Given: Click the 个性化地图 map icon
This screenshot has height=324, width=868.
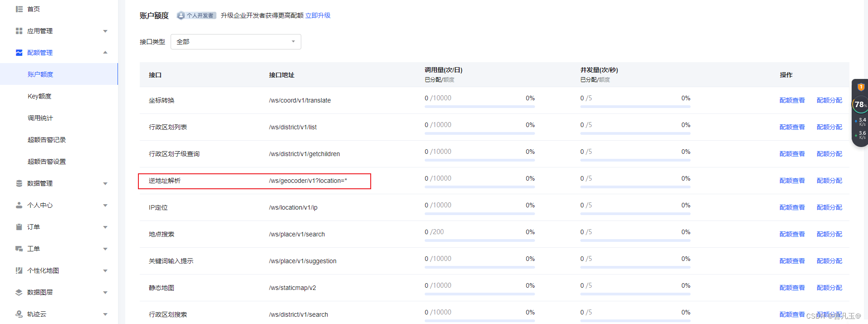Looking at the screenshot, I should point(19,270).
